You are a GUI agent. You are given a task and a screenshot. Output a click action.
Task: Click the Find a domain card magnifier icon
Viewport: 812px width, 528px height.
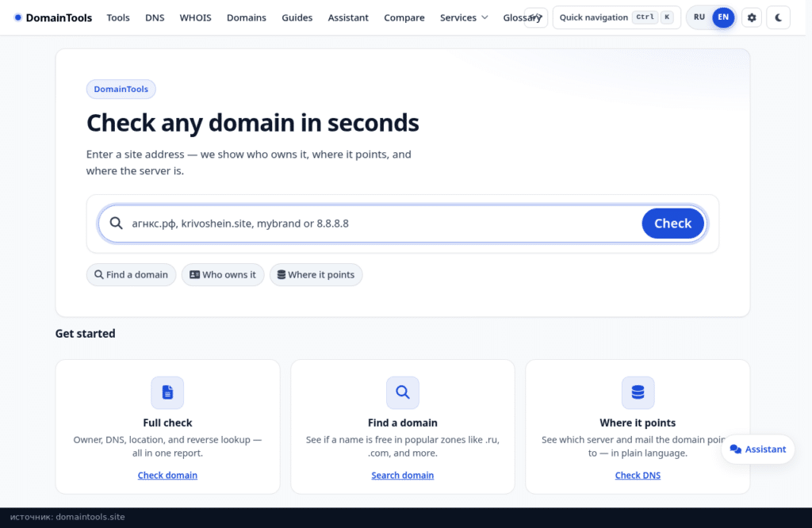[x=402, y=392]
